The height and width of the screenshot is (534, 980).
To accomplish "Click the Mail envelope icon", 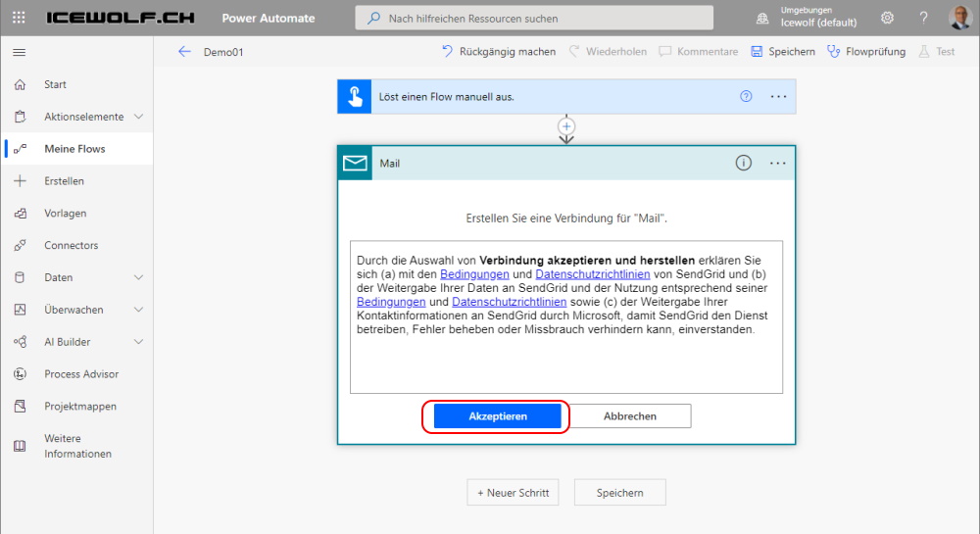I will tap(355, 163).
